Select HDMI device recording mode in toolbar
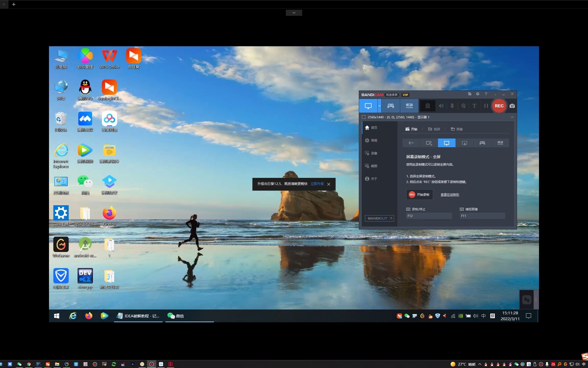 (409, 106)
